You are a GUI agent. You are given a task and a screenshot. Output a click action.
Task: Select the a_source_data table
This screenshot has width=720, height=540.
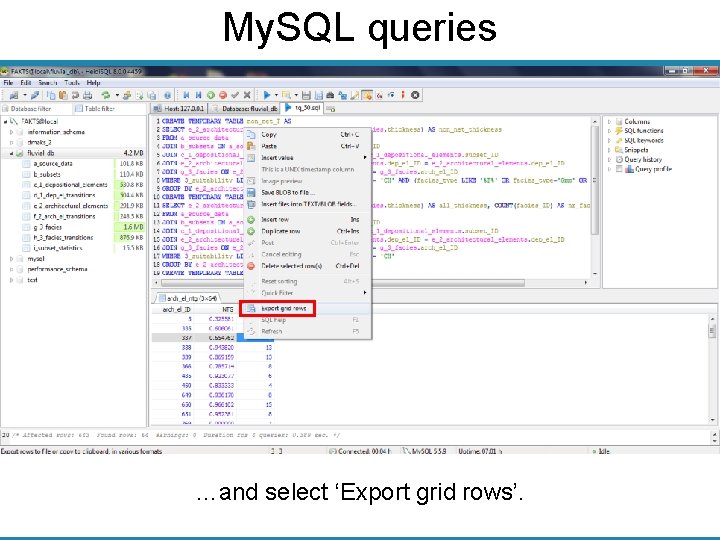(53, 164)
